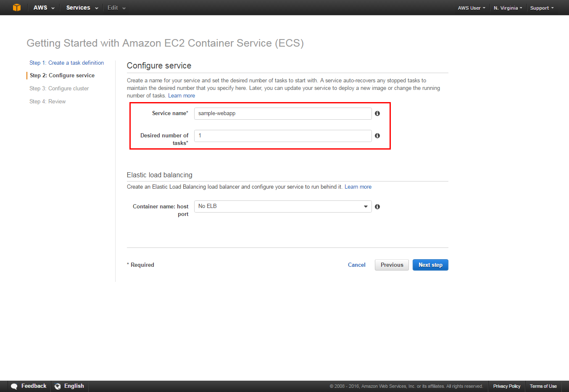569x392 pixels.
Task: Expand the Services menu
Action: 82,8
